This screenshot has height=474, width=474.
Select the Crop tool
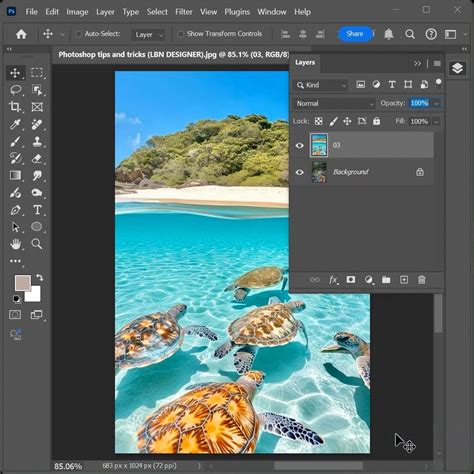pos(15,107)
